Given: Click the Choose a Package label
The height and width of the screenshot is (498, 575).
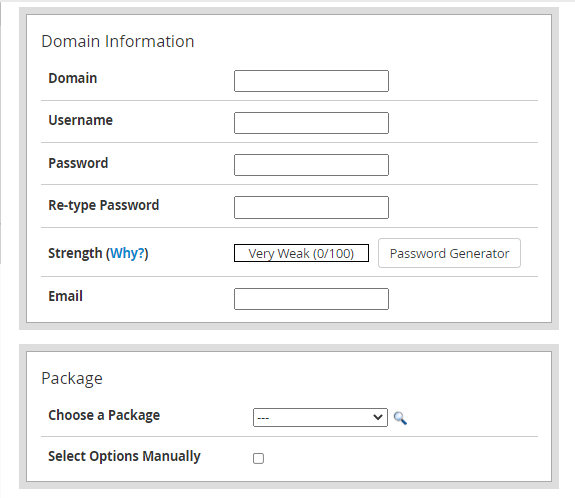Looking at the screenshot, I should pos(104,415).
